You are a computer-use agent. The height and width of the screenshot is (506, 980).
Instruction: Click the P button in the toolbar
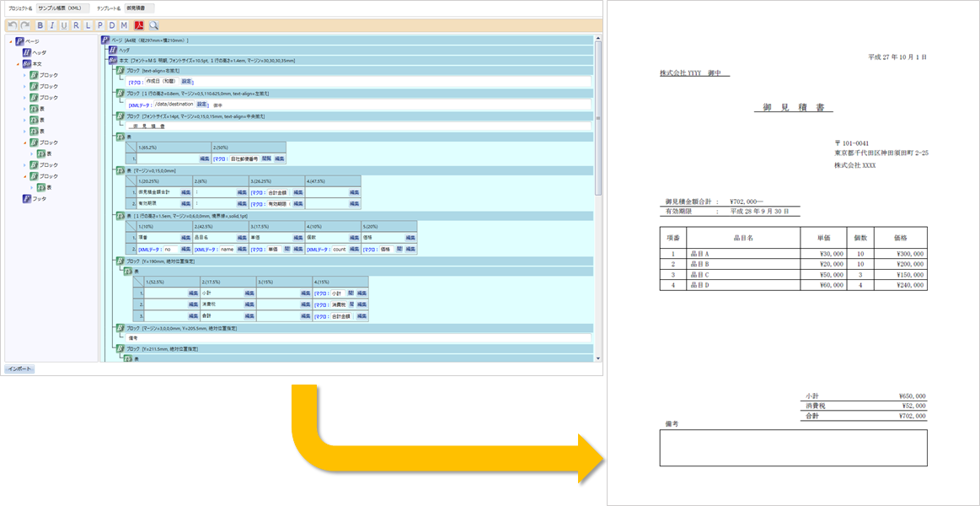(x=100, y=25)
